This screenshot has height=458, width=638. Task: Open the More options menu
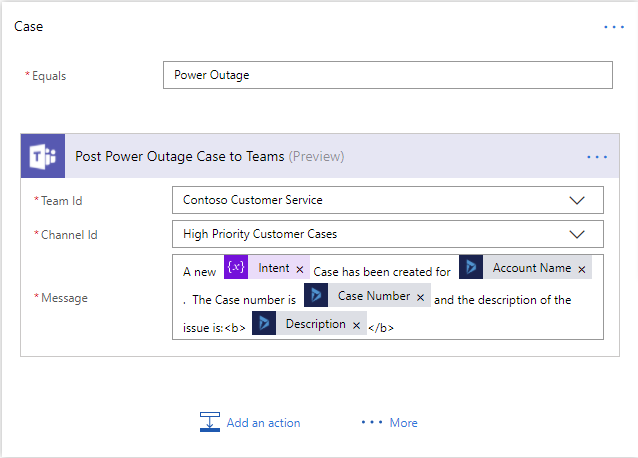tap(390, 423)
